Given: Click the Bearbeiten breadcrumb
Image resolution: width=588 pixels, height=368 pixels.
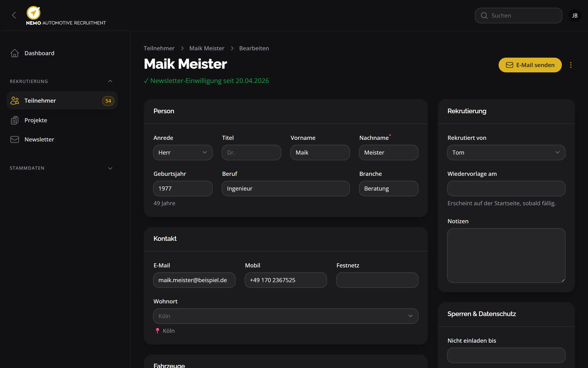Looking at the screenshot, I should click(254, 48).
